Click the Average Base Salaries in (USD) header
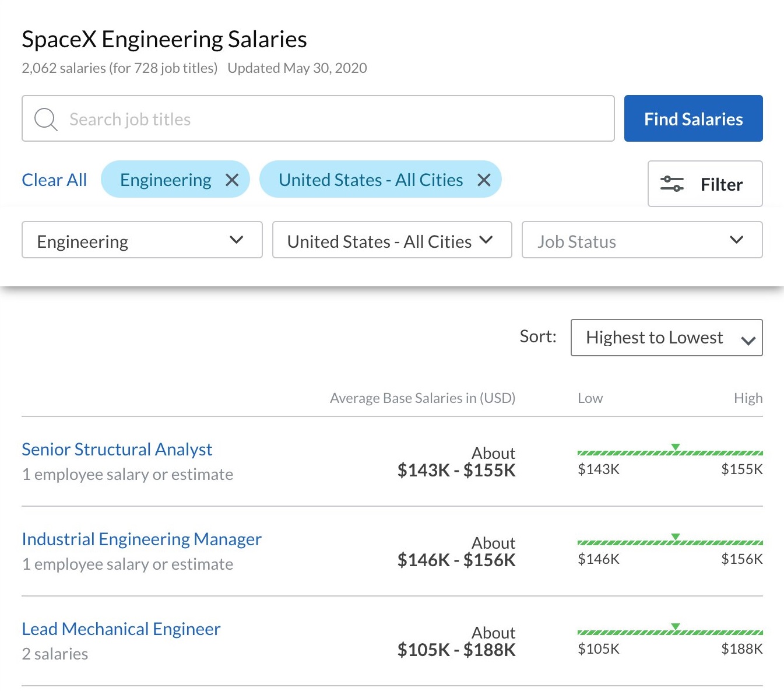Image resolution: width=784 pixels, height=691 pixels. point(423,398)
